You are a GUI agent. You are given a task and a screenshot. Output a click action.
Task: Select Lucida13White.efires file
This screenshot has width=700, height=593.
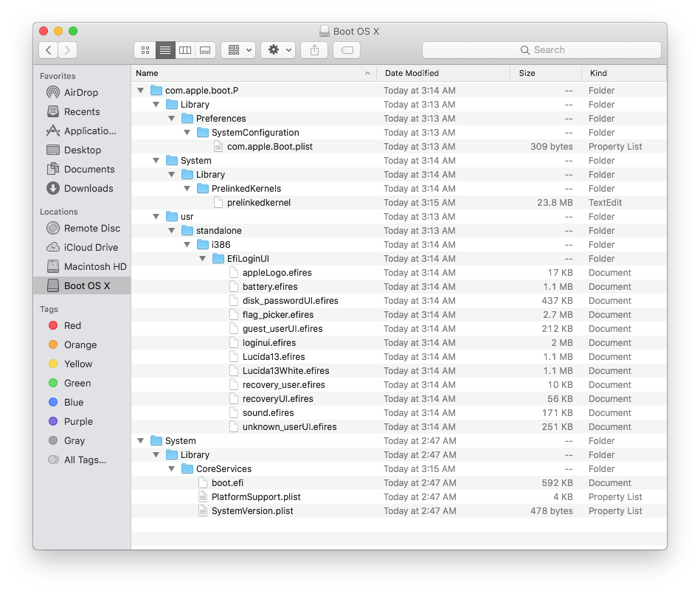(398, 371)
